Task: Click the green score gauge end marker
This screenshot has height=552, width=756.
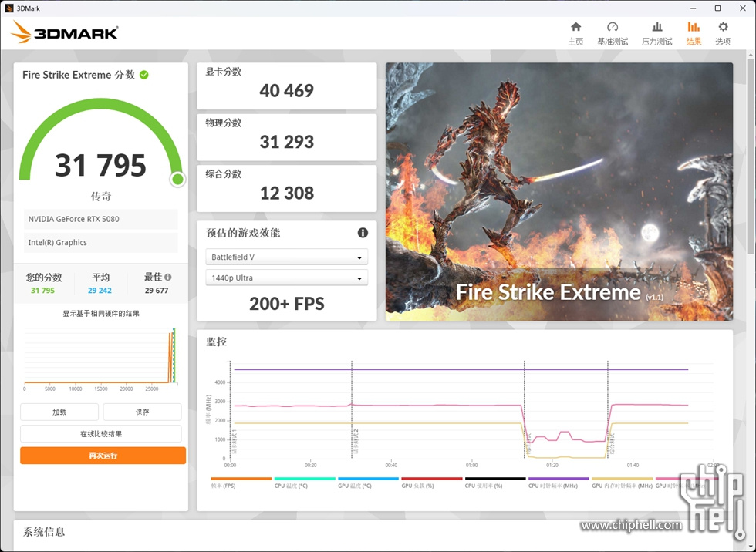Action: coord(177,180)
